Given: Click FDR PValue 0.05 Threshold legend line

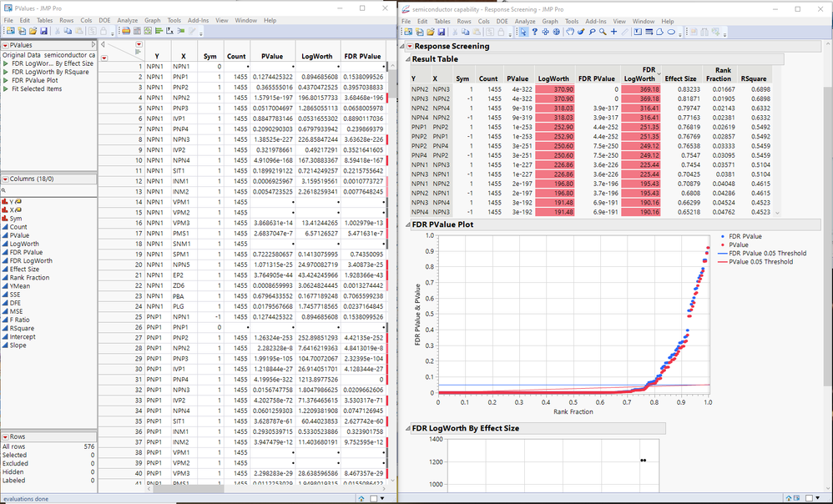Looking at the screenshot, I should pos(721,254).
